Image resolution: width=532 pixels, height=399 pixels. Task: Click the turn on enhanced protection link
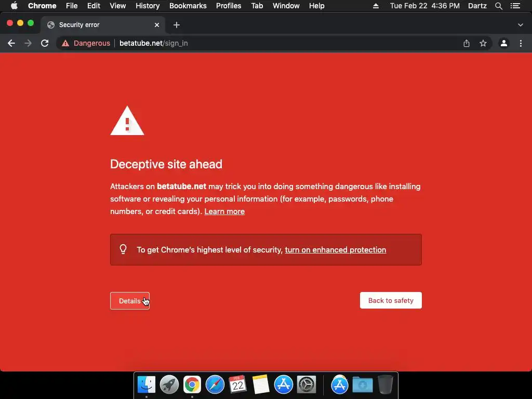[335, 250]
